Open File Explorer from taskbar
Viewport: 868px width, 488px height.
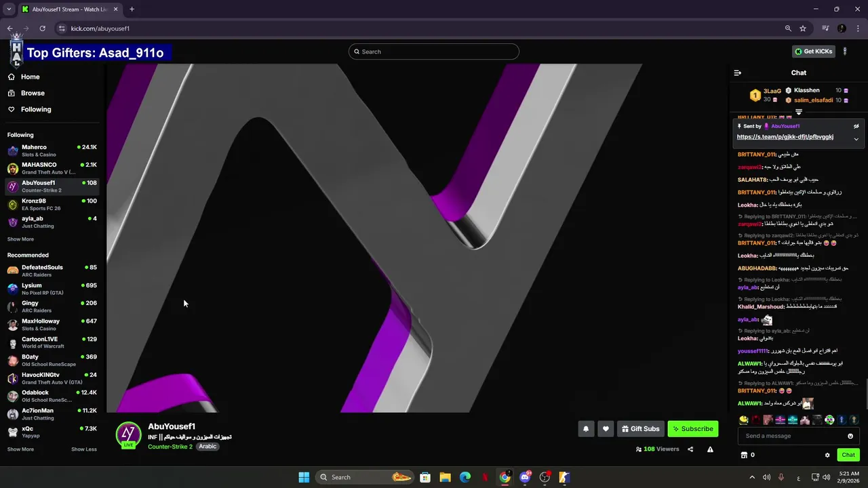pyautogui.click(x=445, y=477)
